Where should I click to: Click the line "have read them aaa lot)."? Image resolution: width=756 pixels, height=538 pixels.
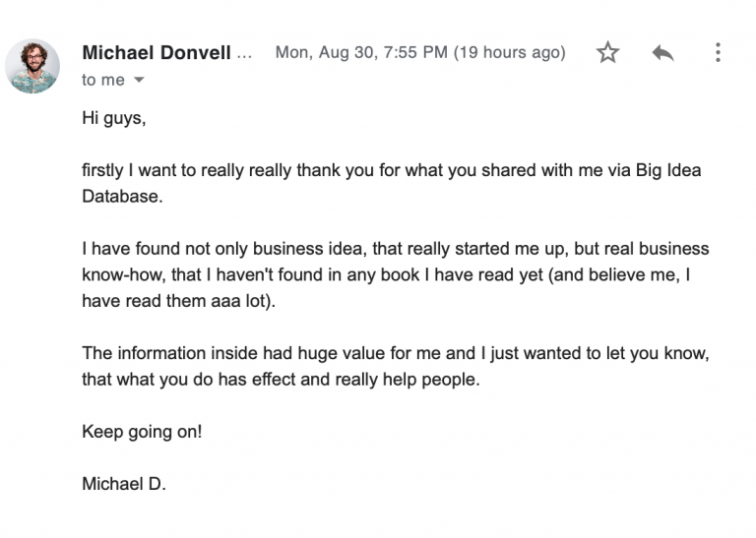point(178,301)
